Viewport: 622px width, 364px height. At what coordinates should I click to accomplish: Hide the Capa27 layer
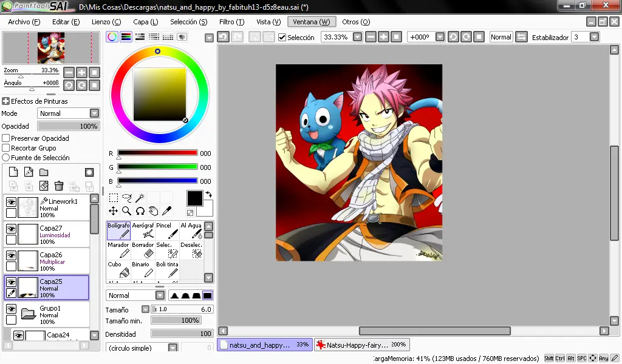point(11,229)
